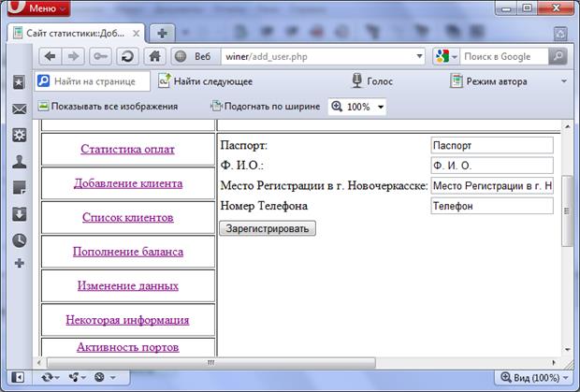This screenshot has height=392, width=580.
Task: Click the horizontal scrollbar right arrow
Action: (554, 363)
